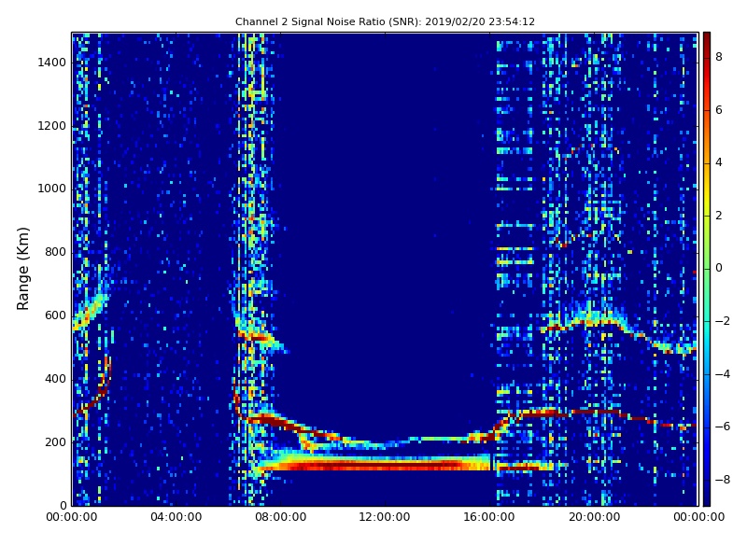
Task: Click the 600 range tick label
Action: click(55, 315)
